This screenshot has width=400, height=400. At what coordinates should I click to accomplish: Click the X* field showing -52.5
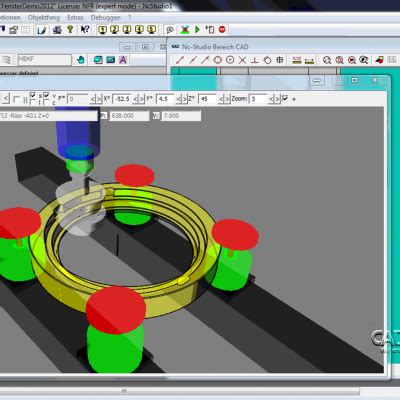coord(122,99)
